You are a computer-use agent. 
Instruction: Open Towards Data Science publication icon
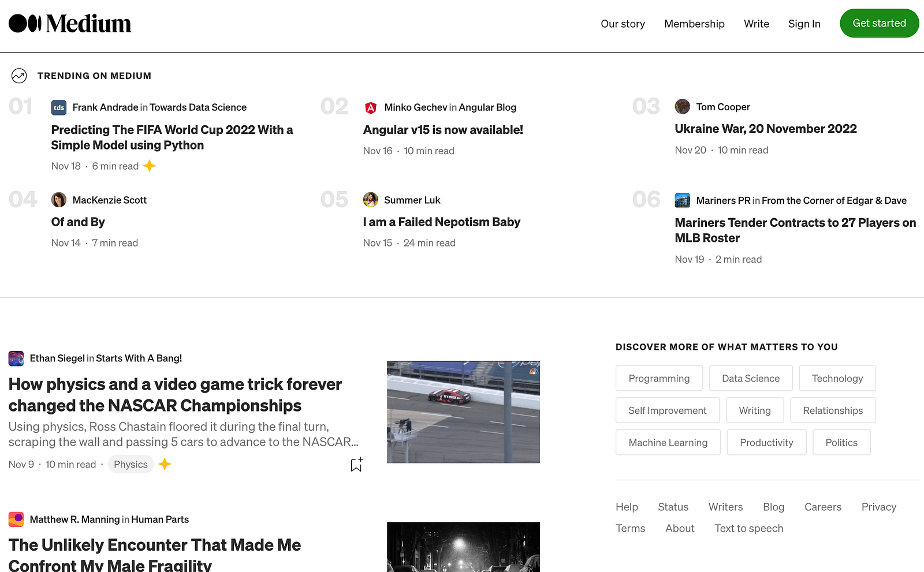(59, 107)
